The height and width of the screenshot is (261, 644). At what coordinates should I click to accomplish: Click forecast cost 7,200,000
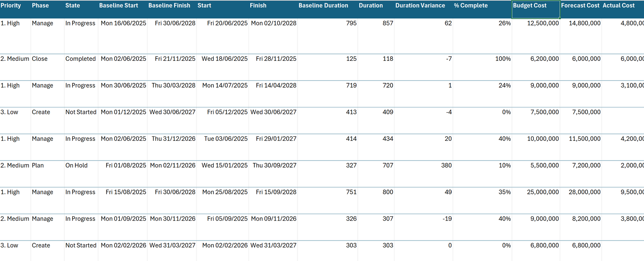coord(586,166)
